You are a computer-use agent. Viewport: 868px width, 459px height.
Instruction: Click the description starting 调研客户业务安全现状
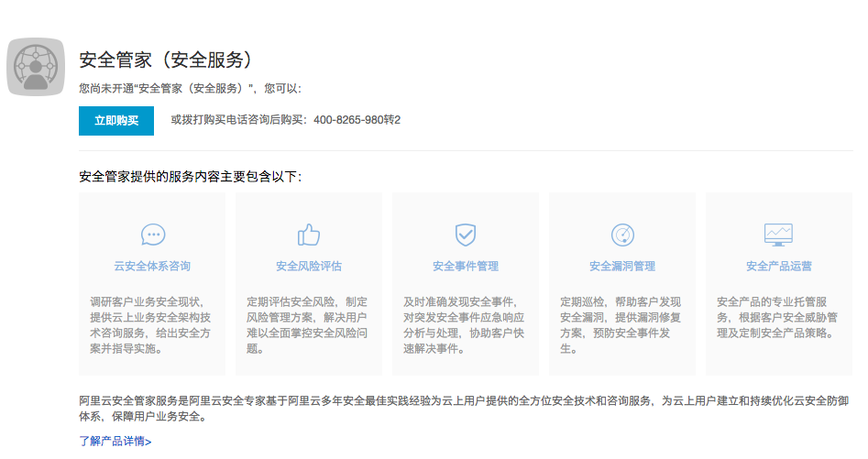(150, 325)
